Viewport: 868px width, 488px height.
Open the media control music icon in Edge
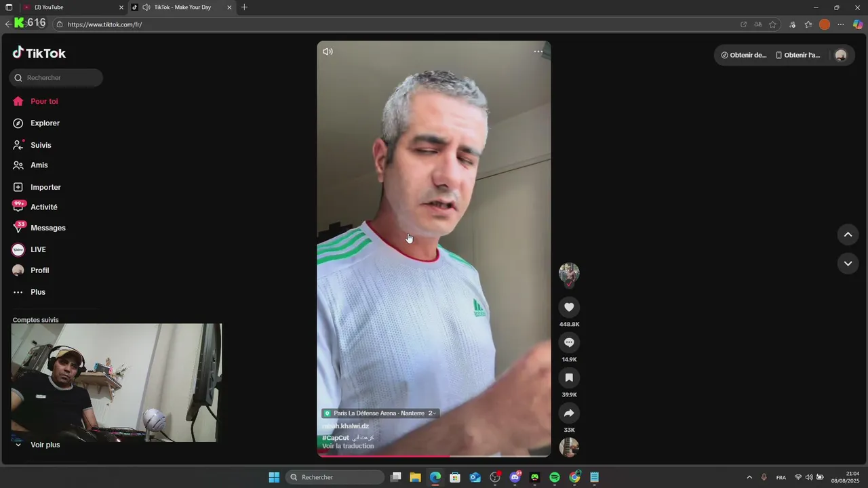(793, 24)
